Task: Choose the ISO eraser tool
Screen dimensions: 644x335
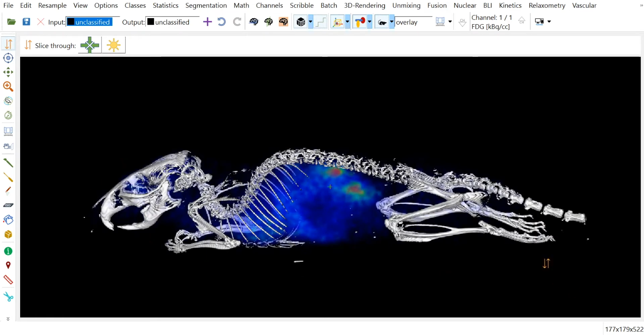Action: pos(8,205)
